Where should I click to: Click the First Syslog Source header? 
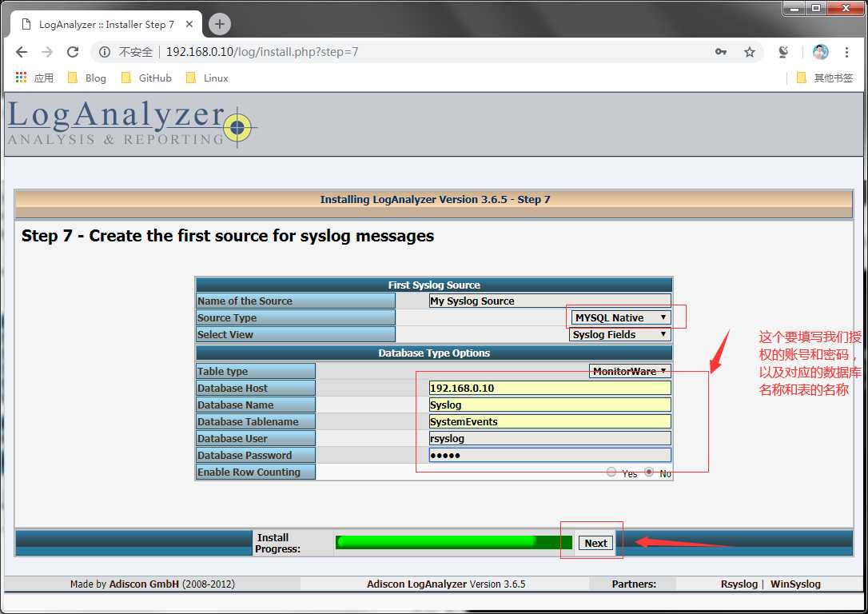pos(434,285)
